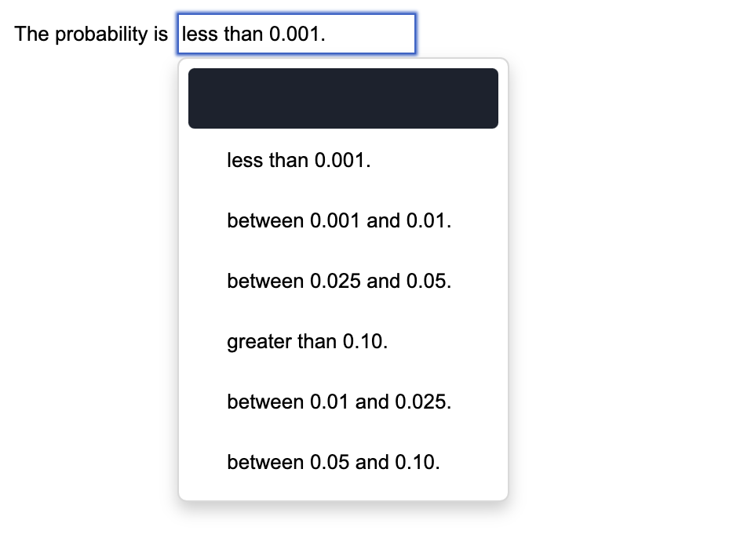Select the second option below the blank entry
This screenshot has width=744, height=560.
(339, 220)
